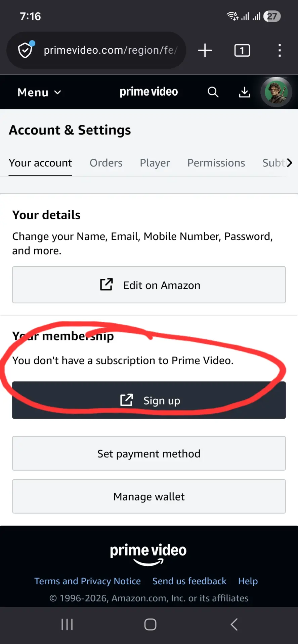This screenshot has height=644, width=298.
Task: Tap the downloads arrow icon
Action: point(245,92)
